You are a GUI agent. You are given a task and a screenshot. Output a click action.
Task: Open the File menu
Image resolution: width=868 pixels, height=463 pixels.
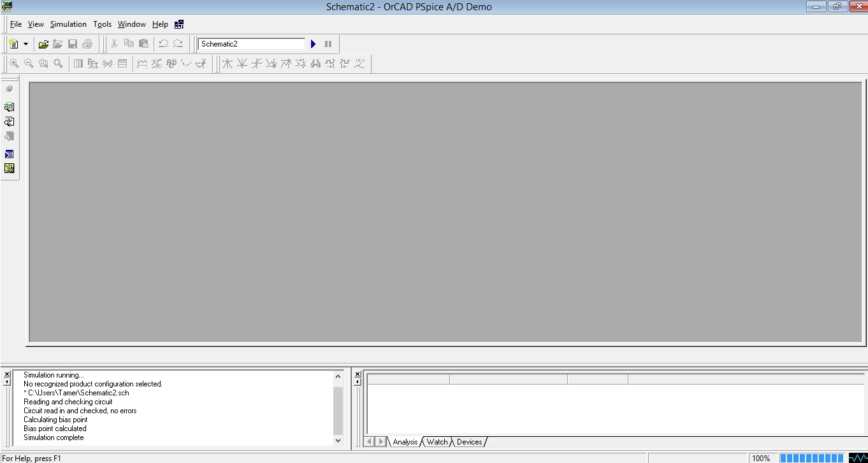tap(16, 24)
